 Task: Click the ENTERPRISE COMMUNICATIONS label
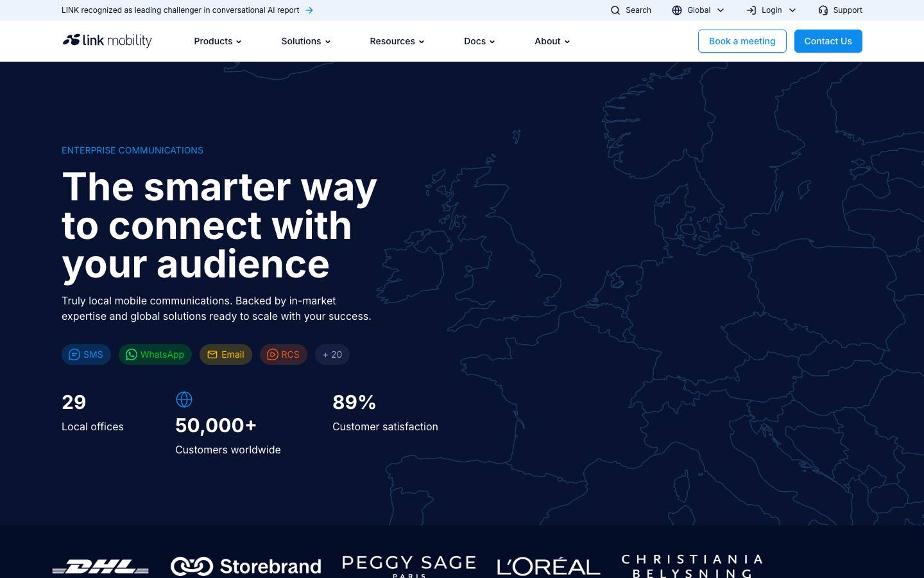pyautogui.click(x=132, y=150)
